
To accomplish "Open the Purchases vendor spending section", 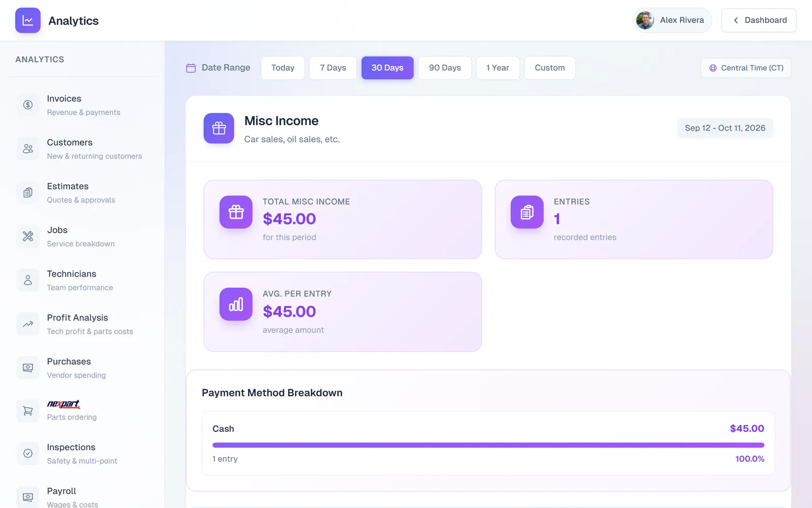I will click(x=82, y=368).
